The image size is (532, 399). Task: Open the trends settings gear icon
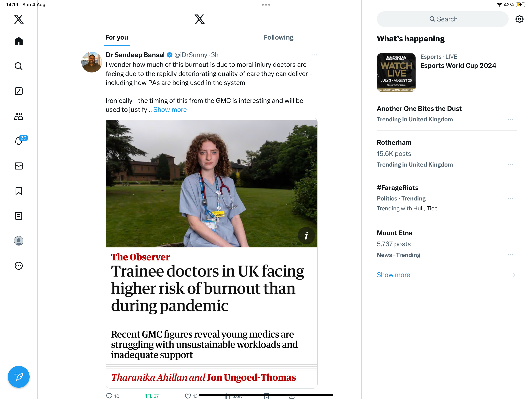tap(519, 19)
